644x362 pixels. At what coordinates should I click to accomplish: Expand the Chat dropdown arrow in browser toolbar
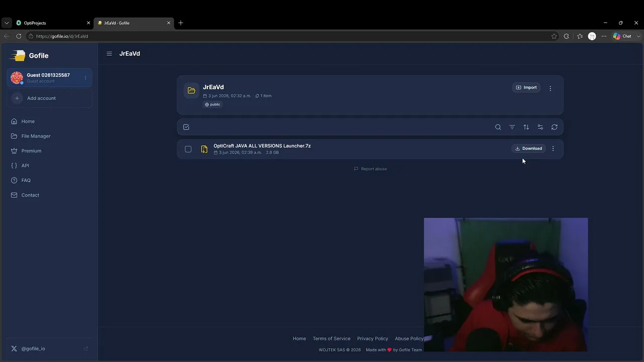click(638, 36)
